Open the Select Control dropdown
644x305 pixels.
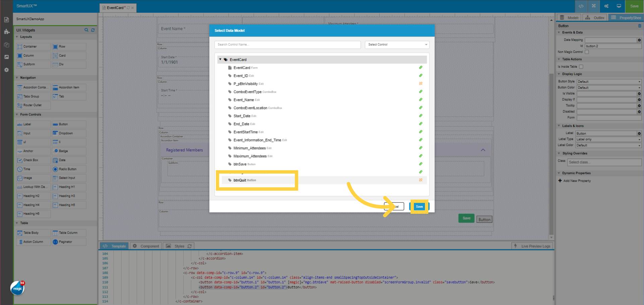(397, 45)
